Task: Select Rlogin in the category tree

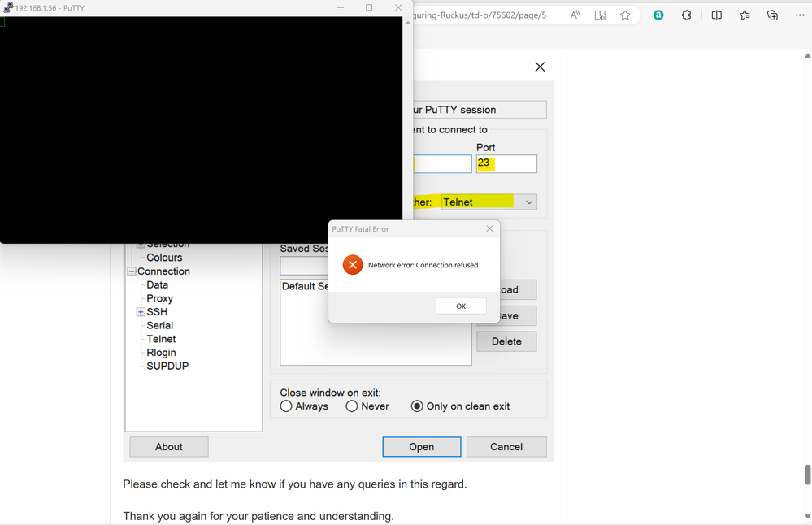Action: [161, 353]
